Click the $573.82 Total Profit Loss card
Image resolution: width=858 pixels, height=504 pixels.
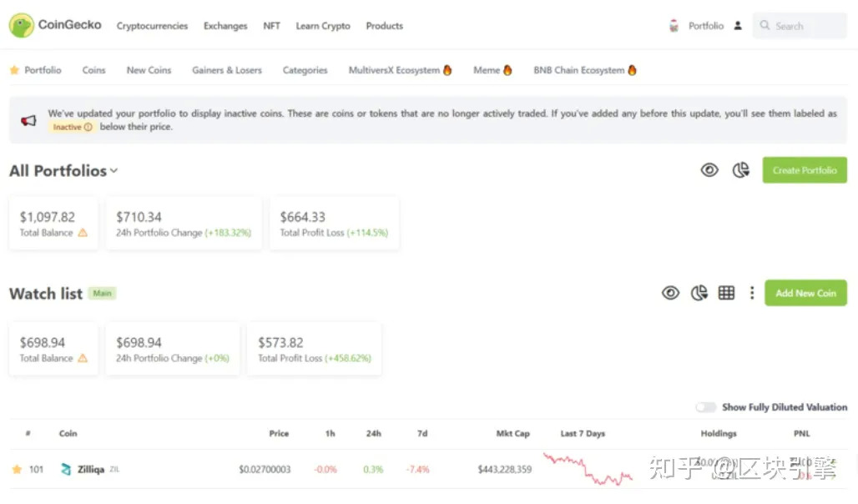(314, 349)
